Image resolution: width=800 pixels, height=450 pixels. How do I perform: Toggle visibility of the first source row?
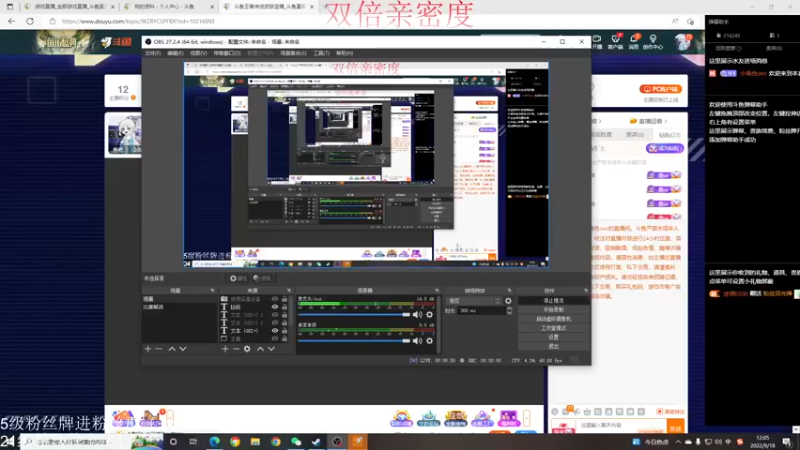pyautogui.click(x=275, y=299)
